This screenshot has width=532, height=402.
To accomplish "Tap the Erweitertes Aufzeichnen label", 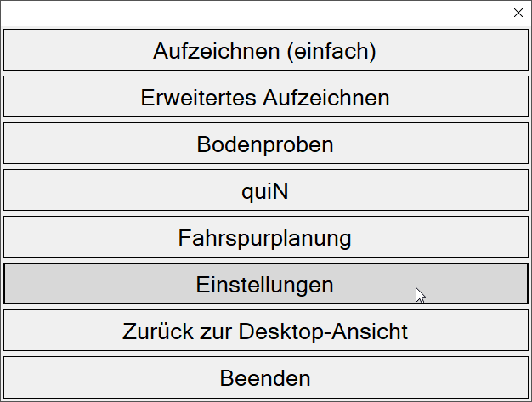I will [265, 98].
